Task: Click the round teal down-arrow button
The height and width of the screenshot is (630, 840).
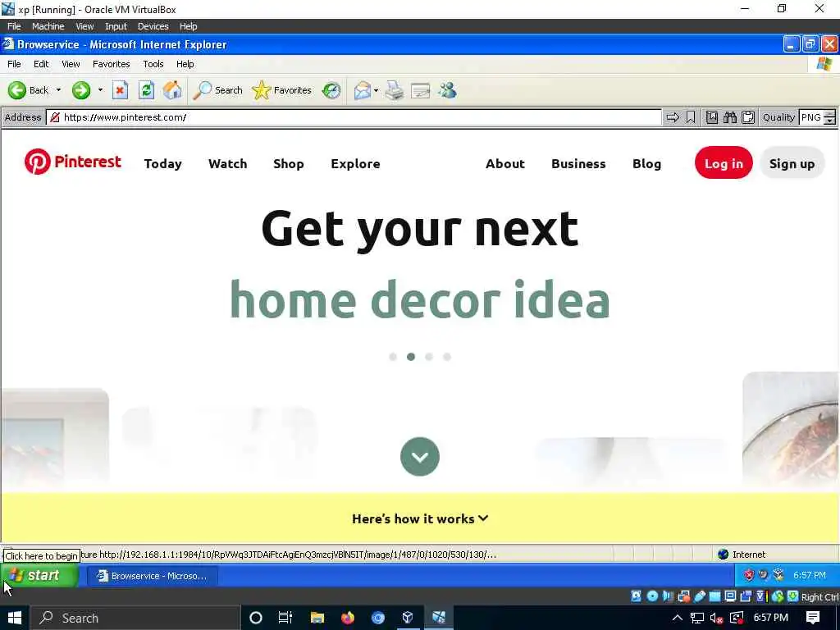Action: pos(420,456)
